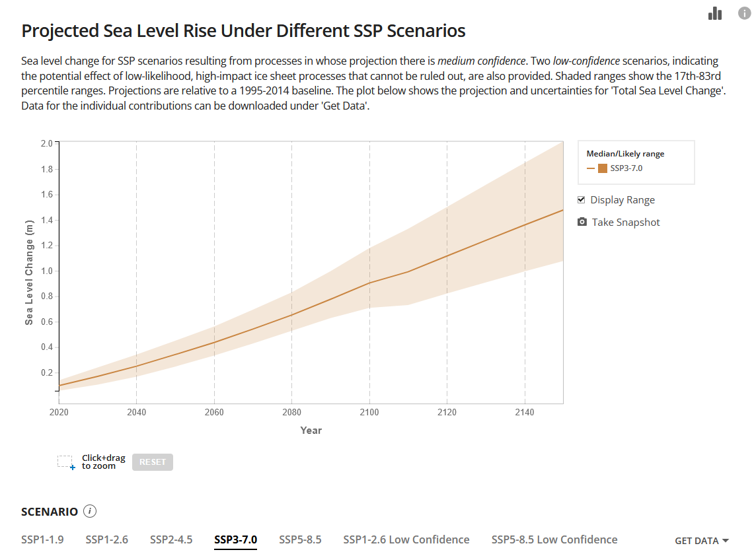
Task: Choose the SSP2-4.5 scenario tab
Action: pos(171,539)
